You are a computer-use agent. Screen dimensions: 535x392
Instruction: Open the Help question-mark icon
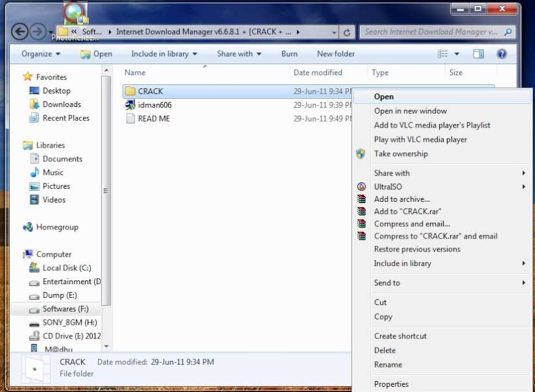point(502,54)
